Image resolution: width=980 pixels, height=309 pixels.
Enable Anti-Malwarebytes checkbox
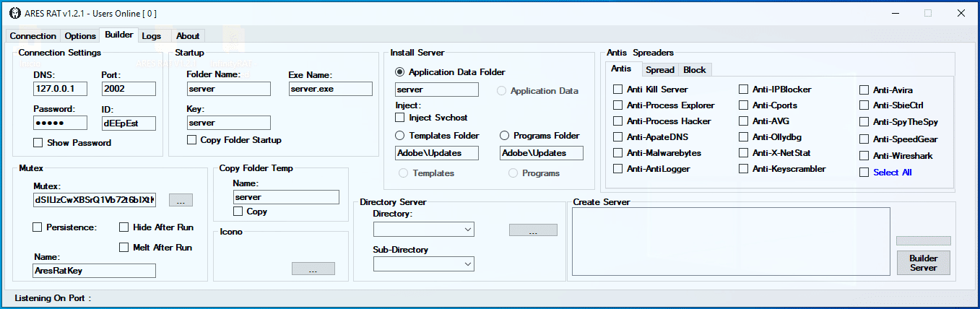pos(656,152)
